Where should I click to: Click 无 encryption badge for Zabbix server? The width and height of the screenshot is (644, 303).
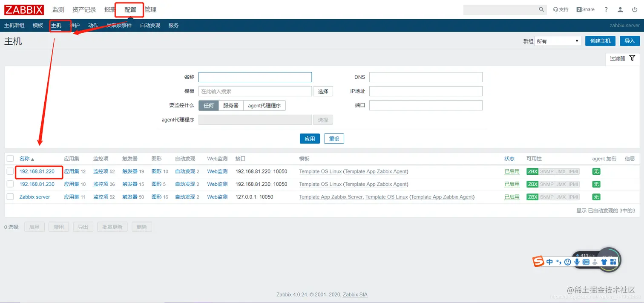pyautogui.click(x=596, y=197)
